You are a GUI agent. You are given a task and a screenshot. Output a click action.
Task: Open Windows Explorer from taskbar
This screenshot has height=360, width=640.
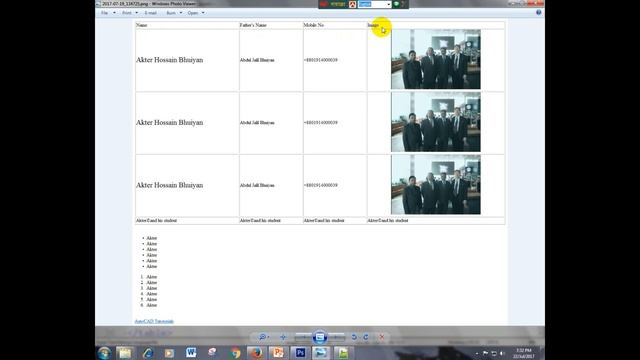pyautogui.click(x=124, y=353)
